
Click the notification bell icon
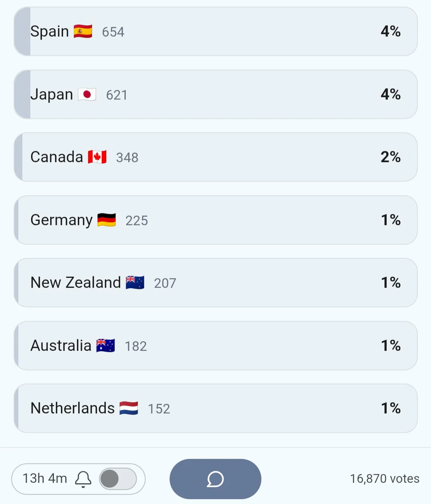coord(83,479)
